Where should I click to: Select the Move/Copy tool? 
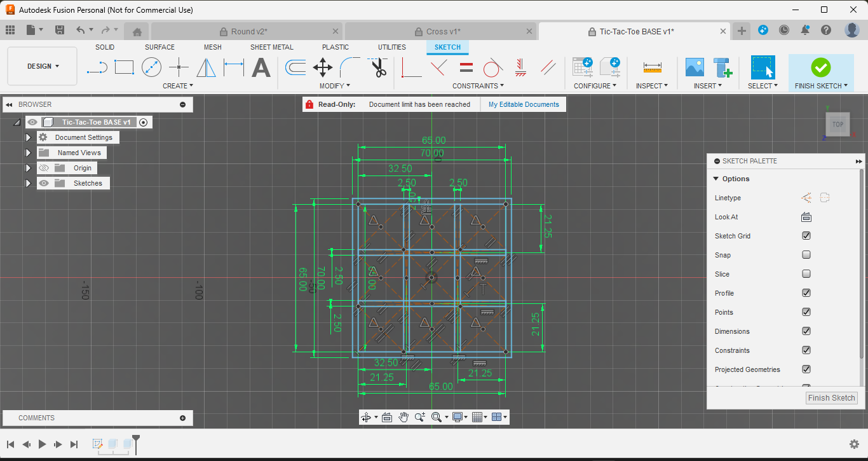(323, 67)
